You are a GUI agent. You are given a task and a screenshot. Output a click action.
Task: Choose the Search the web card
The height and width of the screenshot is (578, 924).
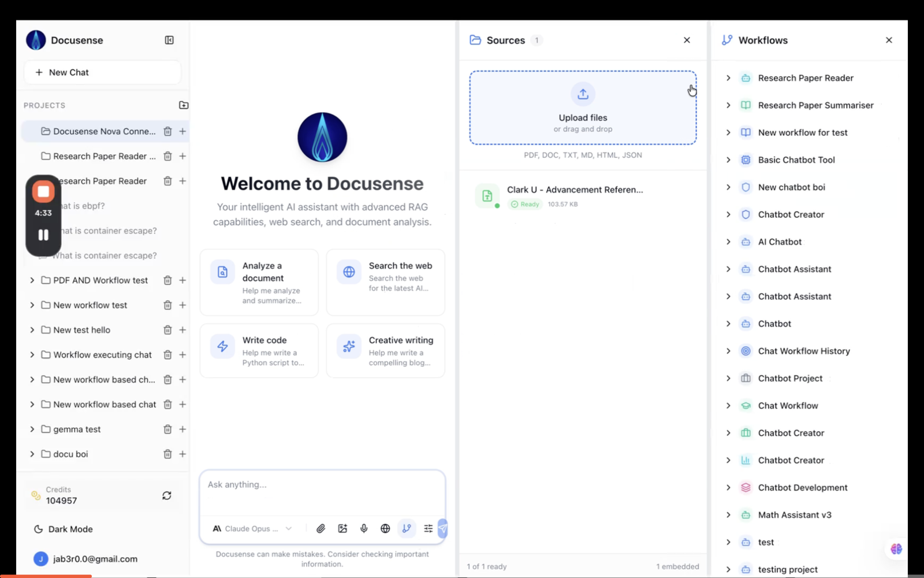tap(386, 283)
